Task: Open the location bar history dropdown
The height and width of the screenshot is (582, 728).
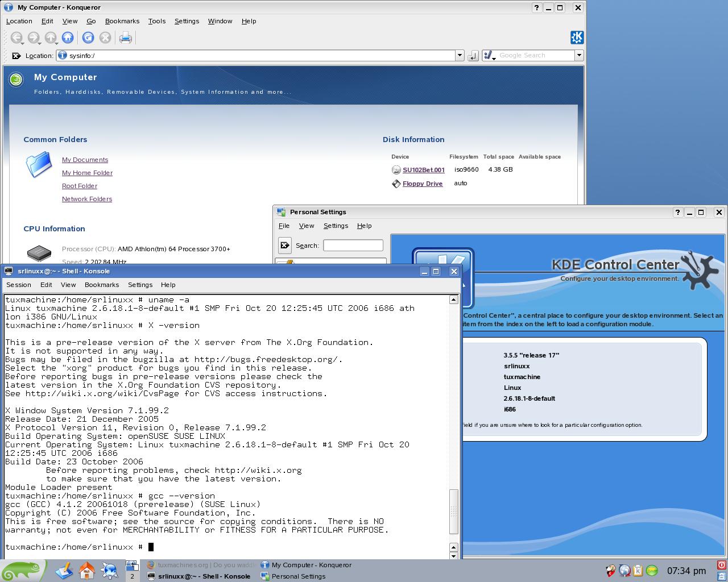Action: tap(460, 56)
